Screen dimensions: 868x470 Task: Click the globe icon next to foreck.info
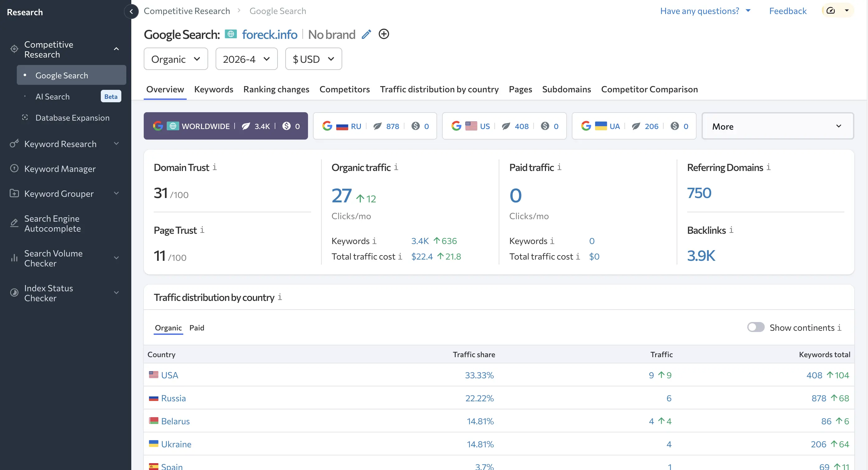pos(231,34)
